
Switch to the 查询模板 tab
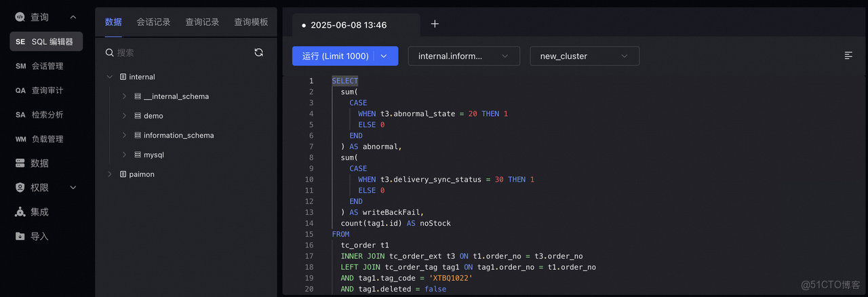(x=251, y=22)
